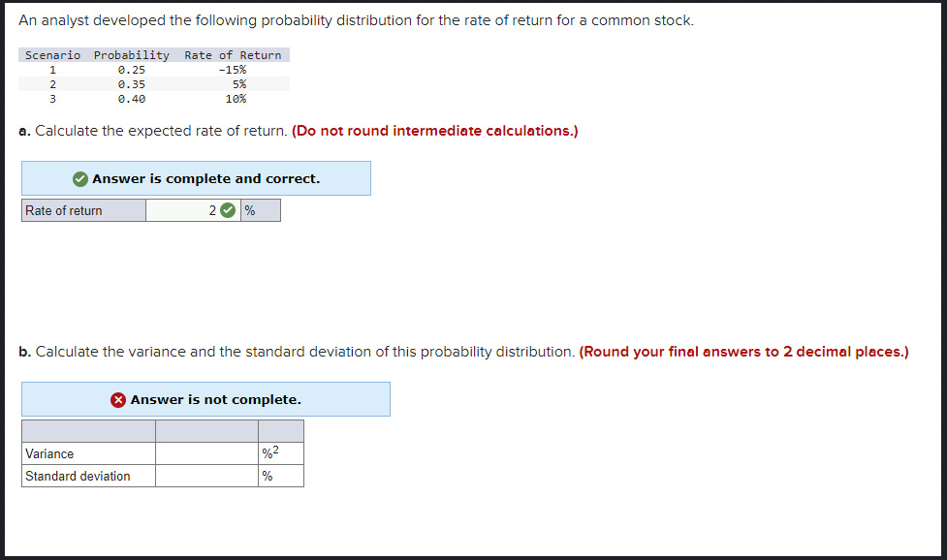Click the green checkmark beside the answer 2
Image resolution: width=947 pixels, height=560 pixels.
[227, 209]
